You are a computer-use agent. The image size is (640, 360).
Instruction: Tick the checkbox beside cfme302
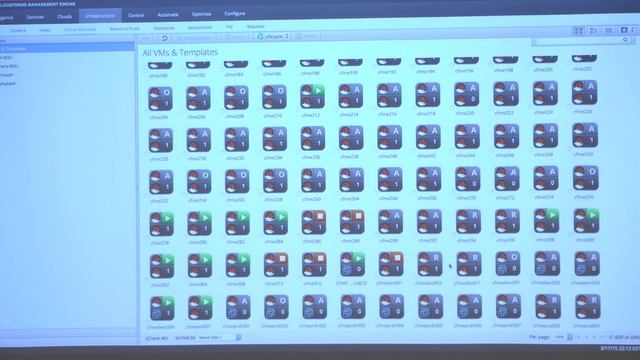[x=148, y=280]
